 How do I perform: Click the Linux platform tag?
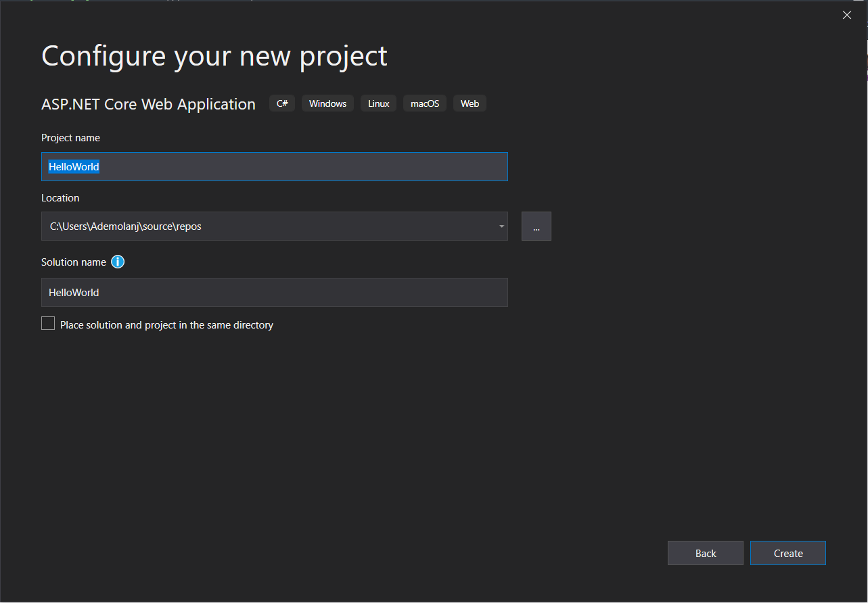378,103
